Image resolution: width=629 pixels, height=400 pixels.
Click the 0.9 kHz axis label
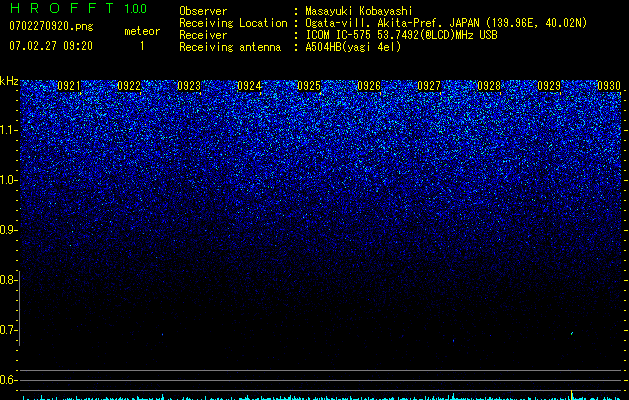click(x=9, y=230)
